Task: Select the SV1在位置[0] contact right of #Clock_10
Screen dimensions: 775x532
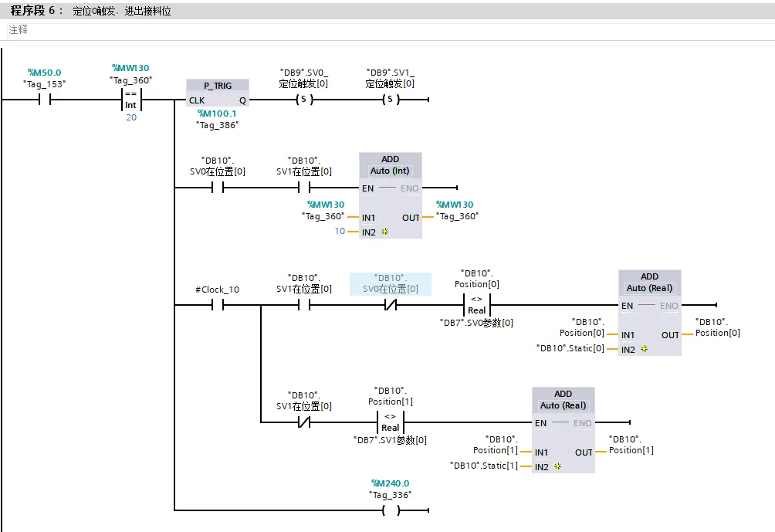Action: 304,305
